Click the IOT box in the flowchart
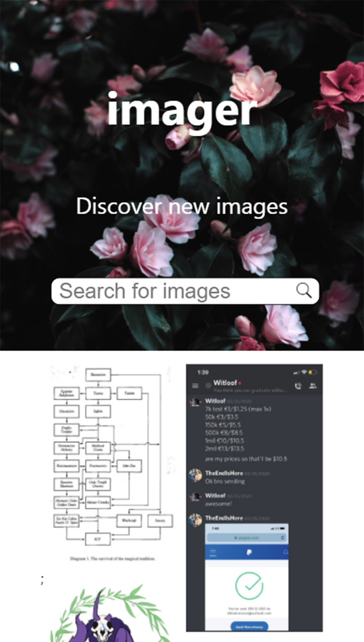Viewport: 364px width, 642px height. tap(98, 539)
